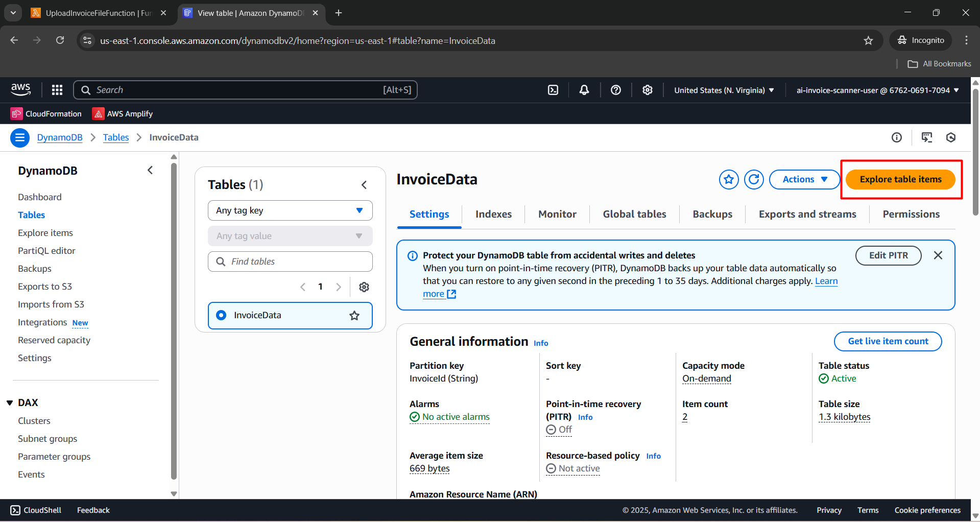Expand the Actions dropdown menu
The height and width of the screenshot is (522, 980).
(804, 179)
